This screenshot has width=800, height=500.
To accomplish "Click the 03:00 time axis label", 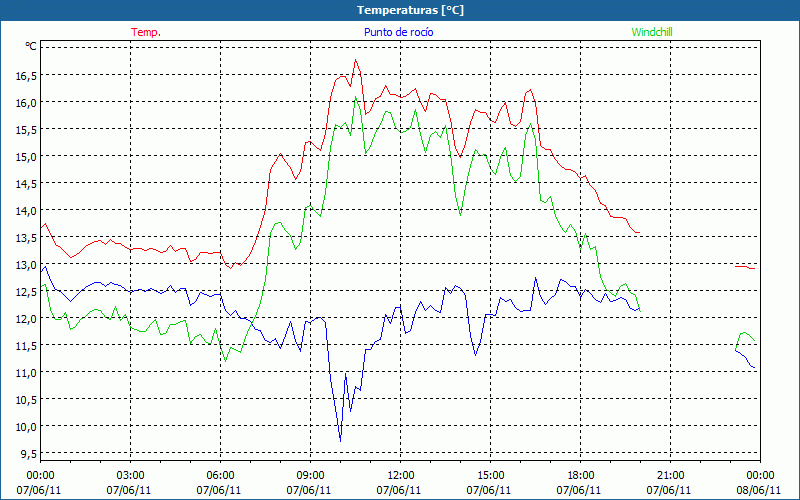I will (131, 476).
